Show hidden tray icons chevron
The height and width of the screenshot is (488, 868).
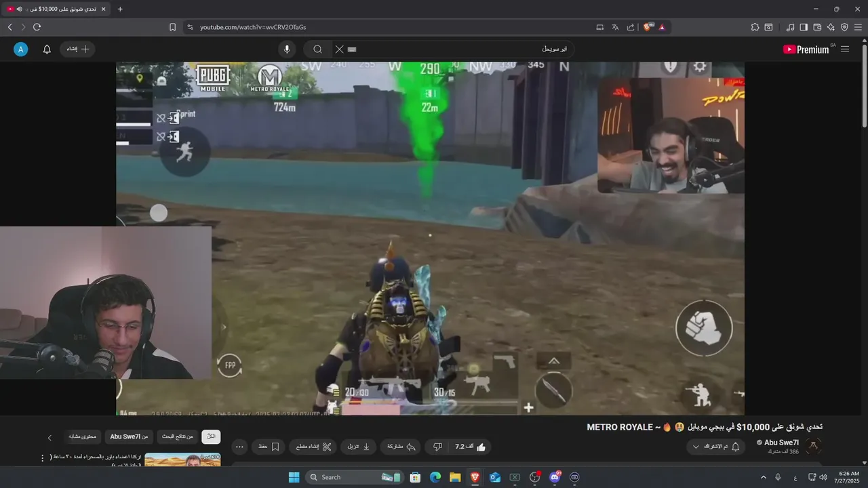[x=763, y=477]
